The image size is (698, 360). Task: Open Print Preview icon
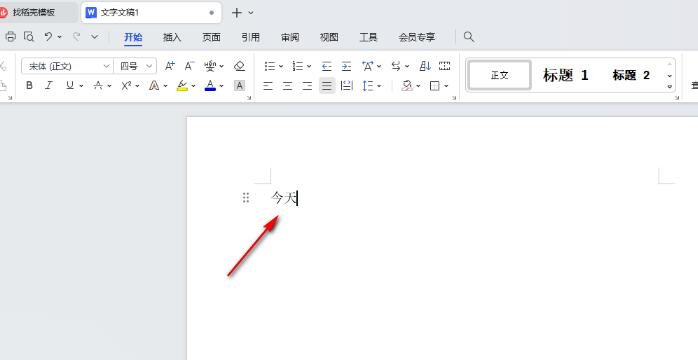pos(29,37)
